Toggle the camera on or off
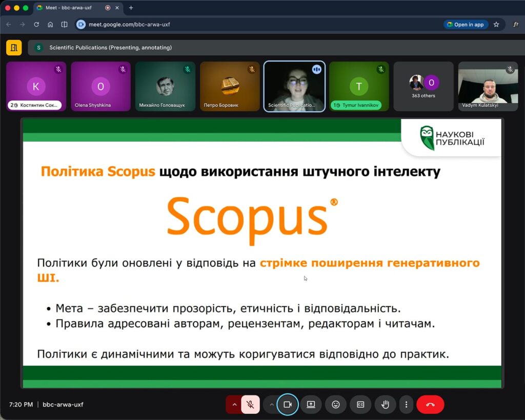Viewport: 525px width, 420px height. coord(287,405)
